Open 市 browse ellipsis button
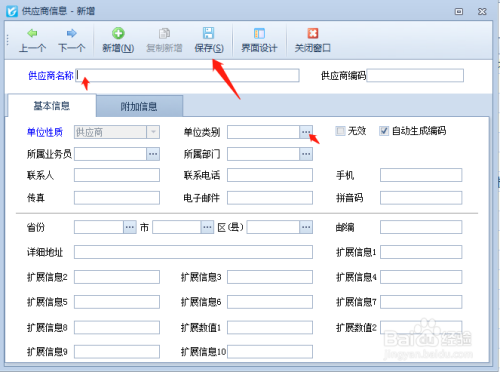The height and width of the screenshot is (372, 500). pyautogui.click(x=207, y=227)
